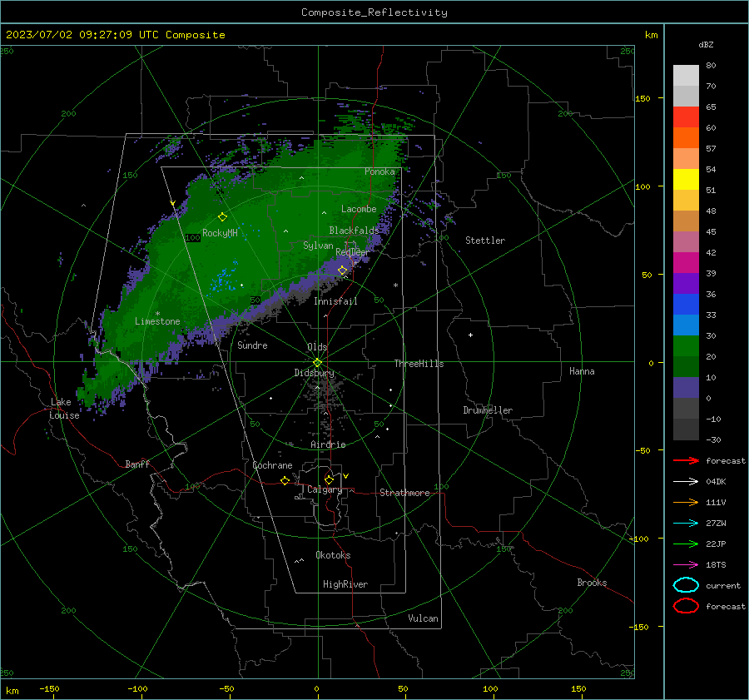Click the Okotoks label on the map

(333, 555)
